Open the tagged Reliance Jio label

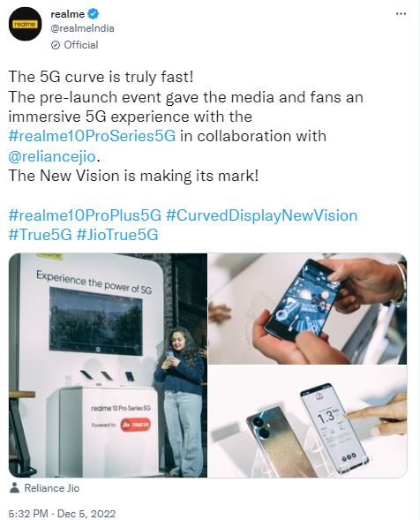52,488
